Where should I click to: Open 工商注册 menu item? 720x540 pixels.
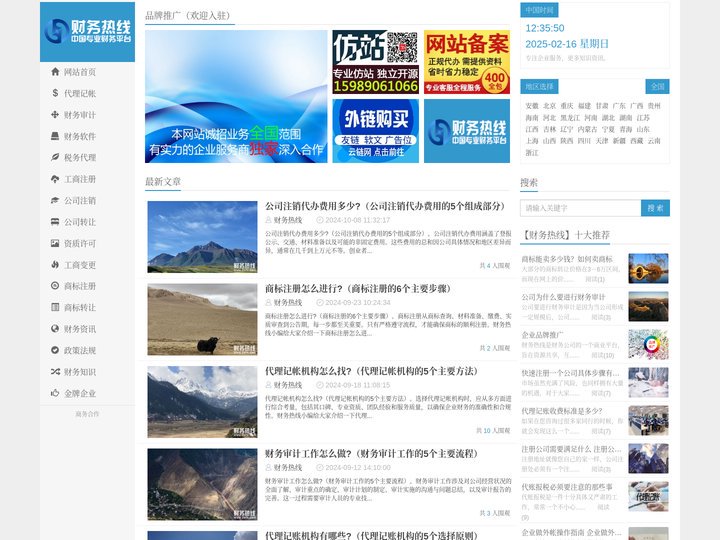[80, 179]
